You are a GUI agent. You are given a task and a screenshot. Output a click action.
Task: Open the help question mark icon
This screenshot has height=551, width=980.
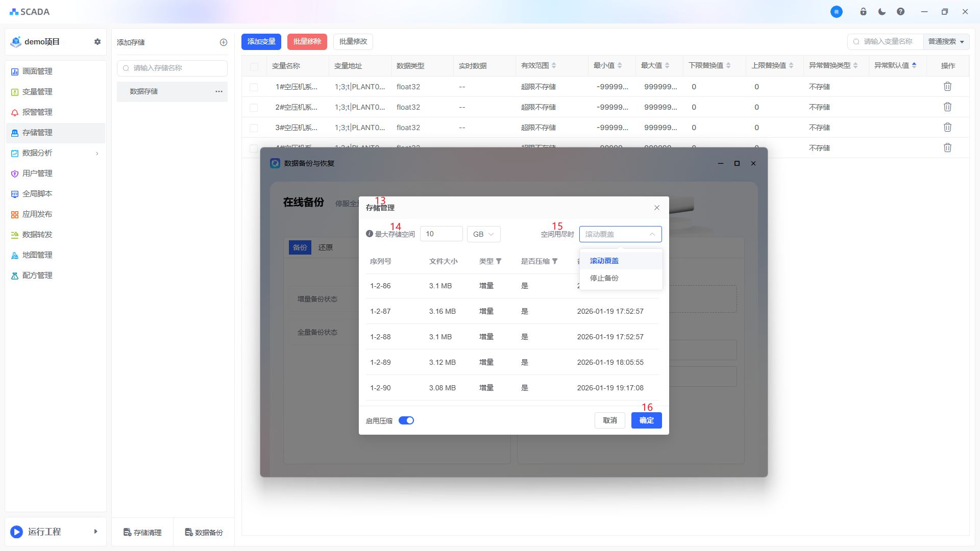pyautogui.click(x=900, y=12)
